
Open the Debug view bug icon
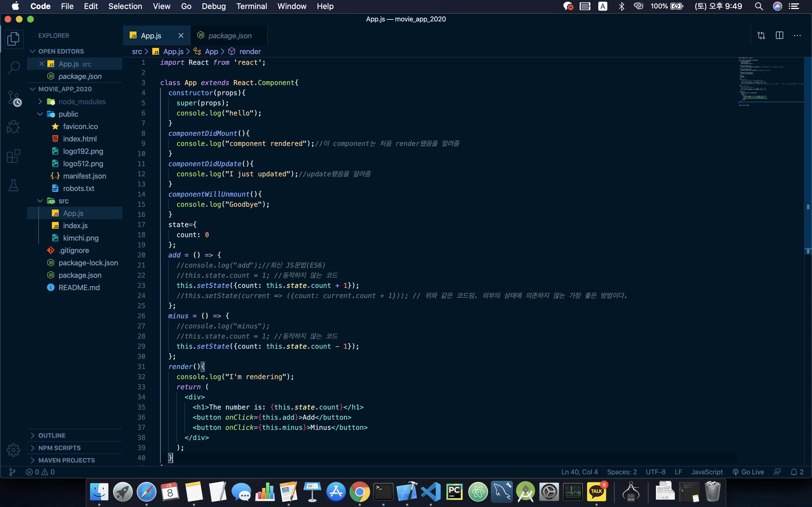click(14, 127)
